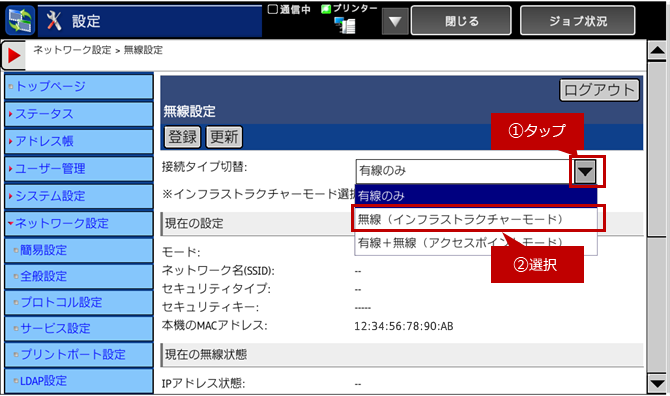Click the ネットワーク名(SSID): label
Viewport: 670px width, 396px height.
tap(218, 270)
